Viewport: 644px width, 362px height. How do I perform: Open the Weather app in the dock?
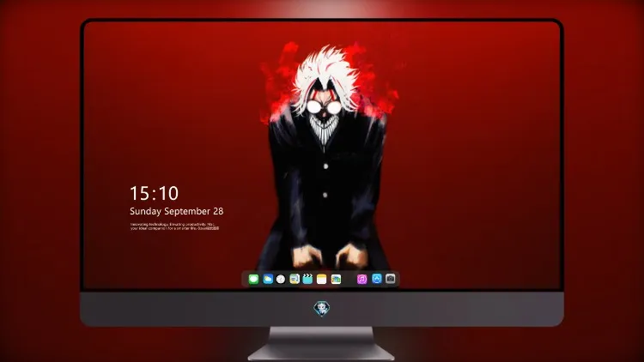268,279
